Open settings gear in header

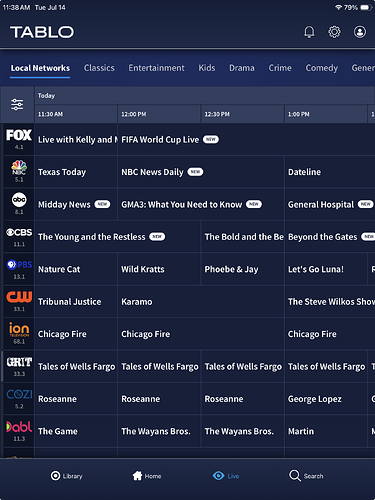point(334,32)
